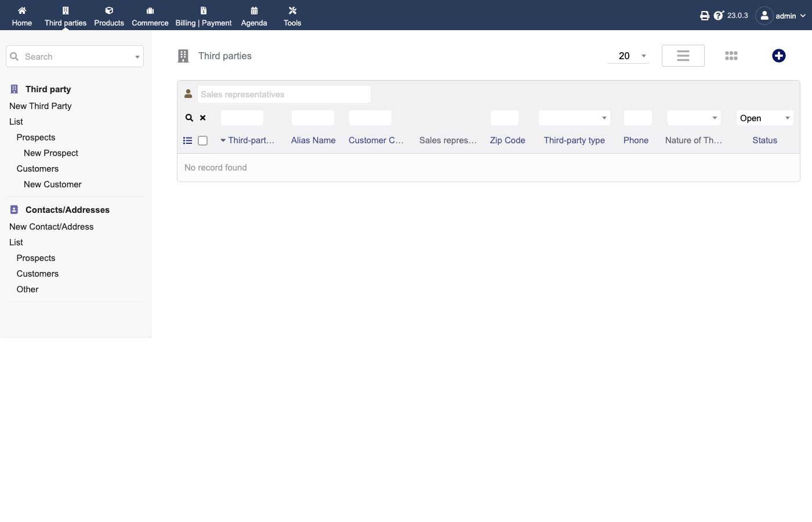Click the Zip Code filter field
Screen dimensions: 812x522
(505, 118)
